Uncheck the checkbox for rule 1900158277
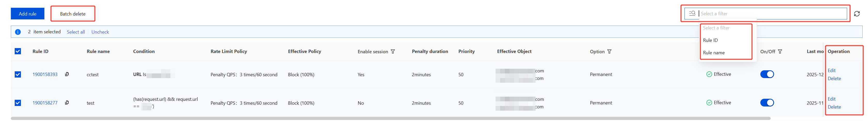The height and width of the screenshot is (122, 868). (18, 103)
